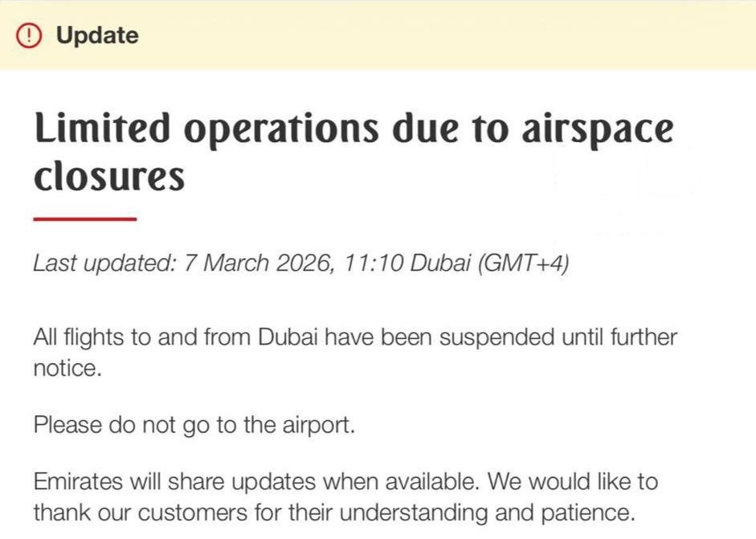Click the time "11:10" in the timestamp
The image size is (756, 539).
click(x=373, y=263)
